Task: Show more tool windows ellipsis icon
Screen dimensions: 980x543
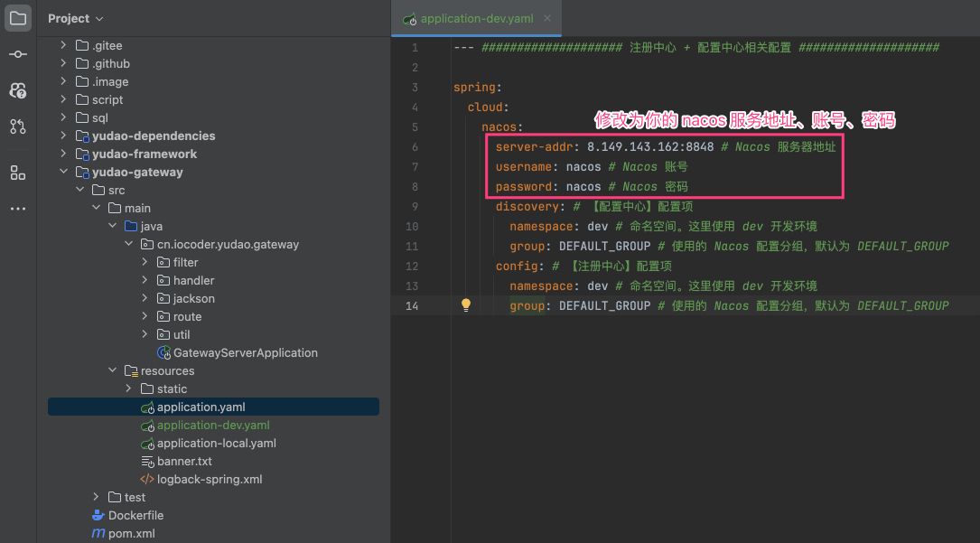Action: tap(18, 209)
